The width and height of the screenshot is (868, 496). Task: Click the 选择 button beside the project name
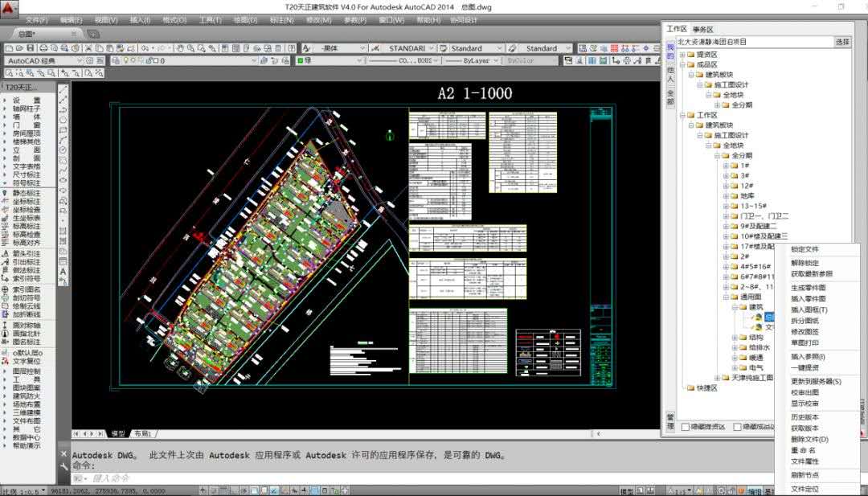(841, 41)
